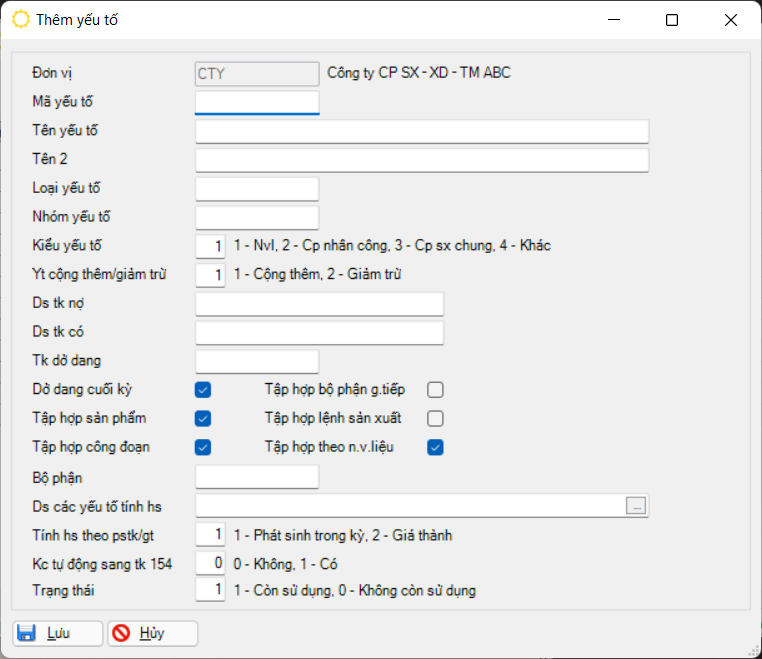Image resolution: width=762 pixels, height=659 pixels.
Task: Select the Kiểu yếu tố value box
Action: click(x=210, y=246)
